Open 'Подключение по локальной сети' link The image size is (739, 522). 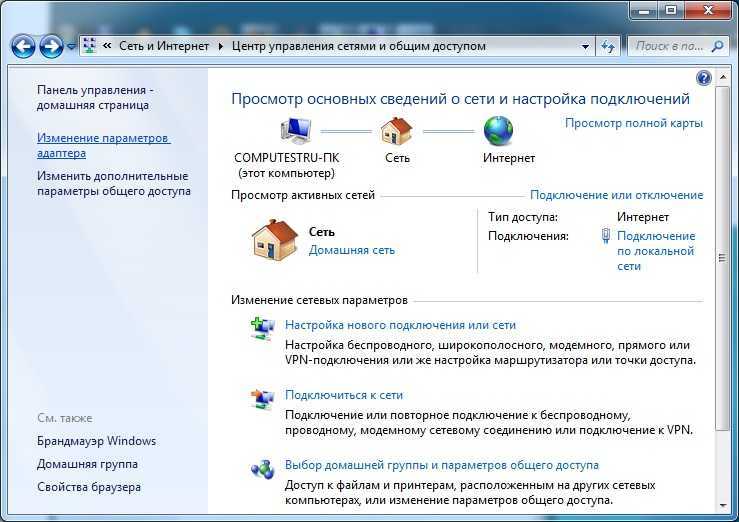pyautogui.click(x=656, y=251)
